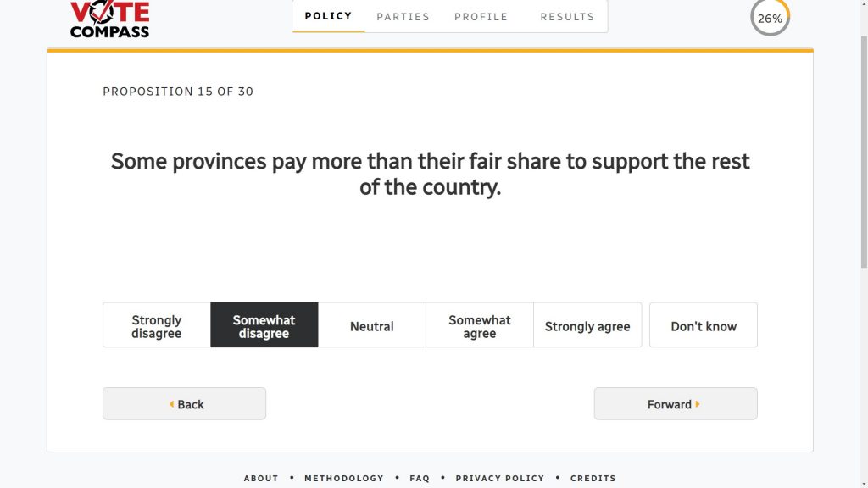Click the Vote Compass logo
The width and height of the screenshot is (868, 488).
109,19
